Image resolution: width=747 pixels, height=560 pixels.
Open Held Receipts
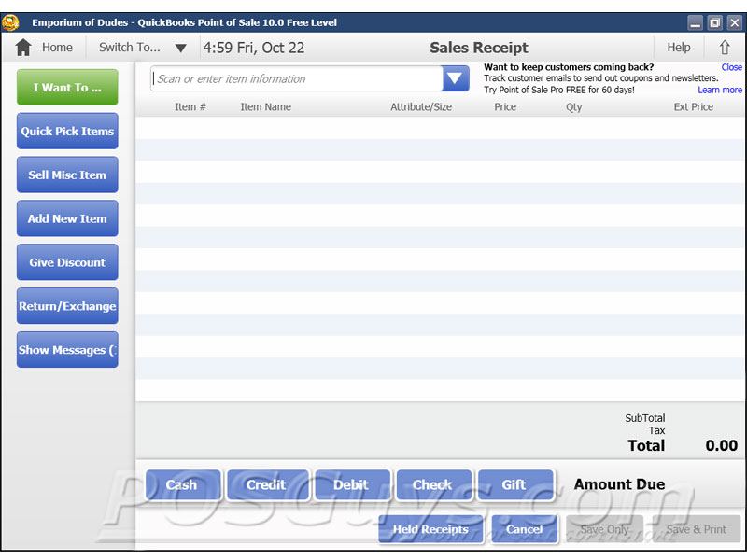430,529
